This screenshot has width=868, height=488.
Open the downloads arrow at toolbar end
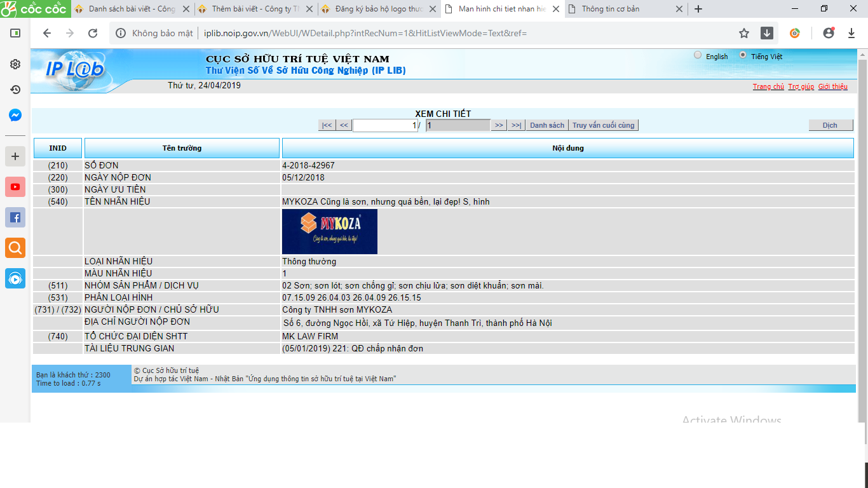click(851, 34)
